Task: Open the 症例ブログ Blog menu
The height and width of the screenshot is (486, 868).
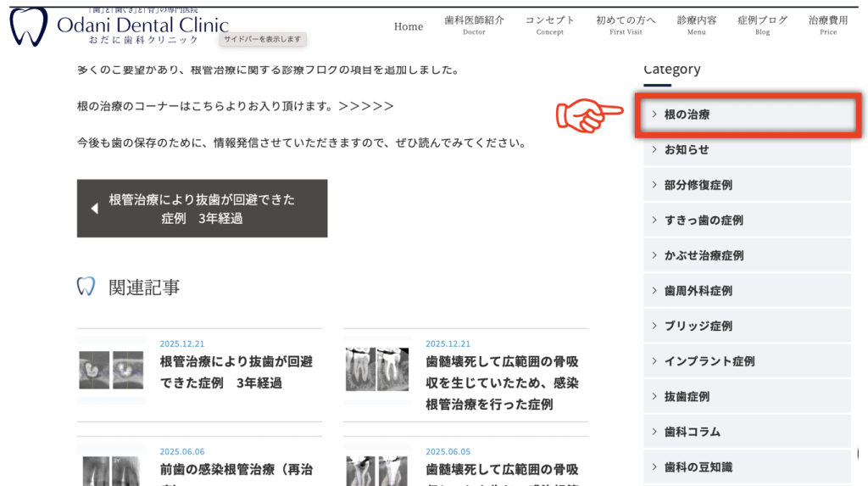Action: coord(762,25)
